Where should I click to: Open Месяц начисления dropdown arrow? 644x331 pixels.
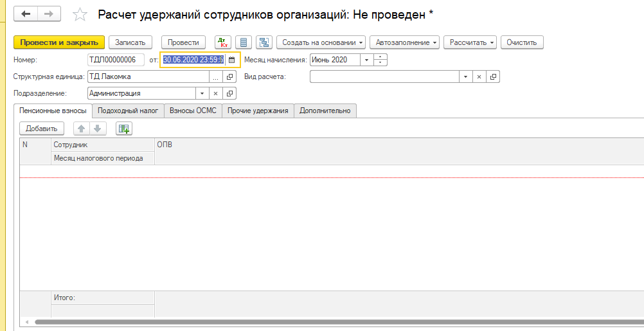click(366, 60)
